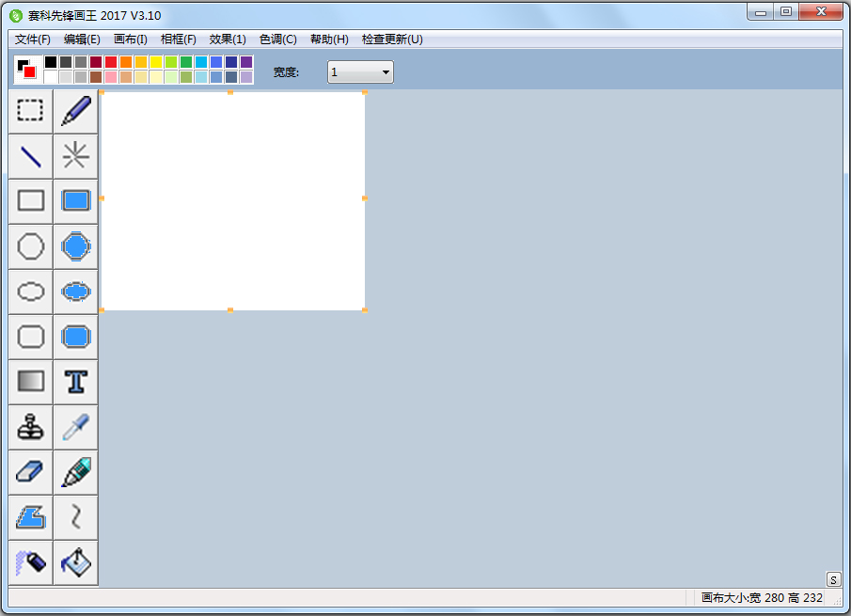This screenshot has height=616, width=851.
Task: Open the 宽度 width dropdown
Action: coord(360,71)
